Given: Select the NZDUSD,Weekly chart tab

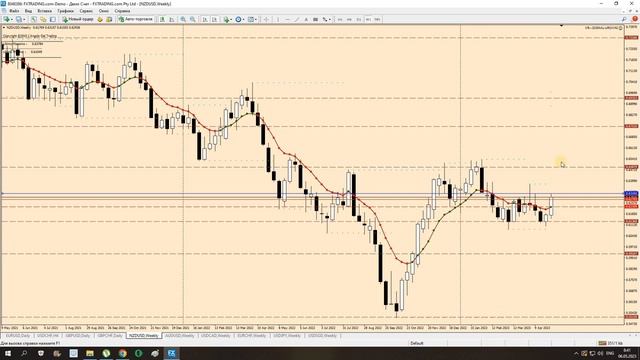Looking at the screenshot, I should (144, 336).
